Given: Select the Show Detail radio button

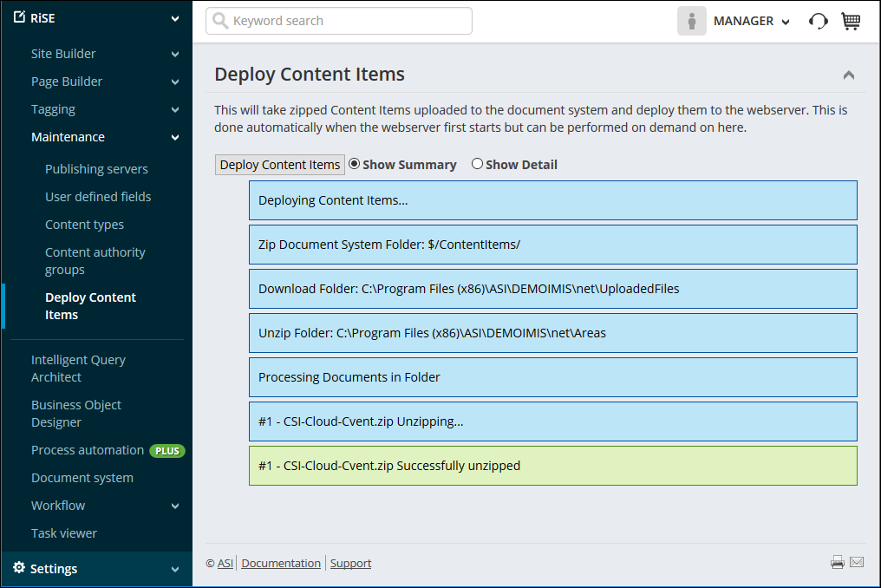Looking at the screenshot, I should click(x=477, y=164).
